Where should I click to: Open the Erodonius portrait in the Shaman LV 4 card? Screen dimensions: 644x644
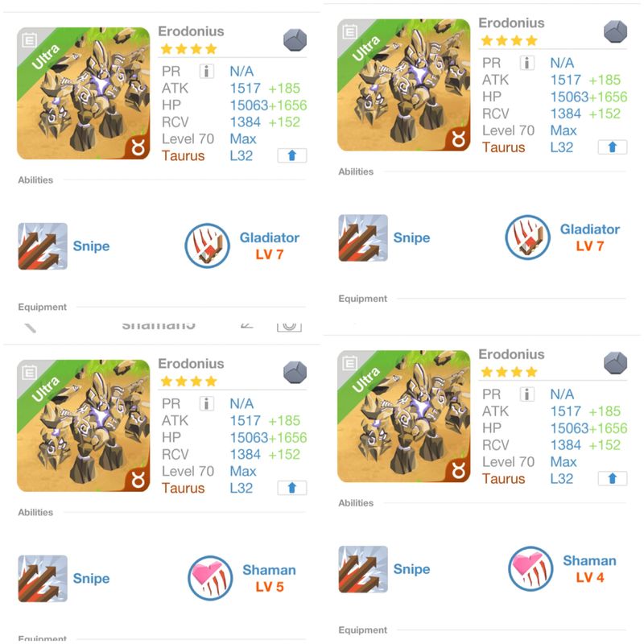point(404,416)
